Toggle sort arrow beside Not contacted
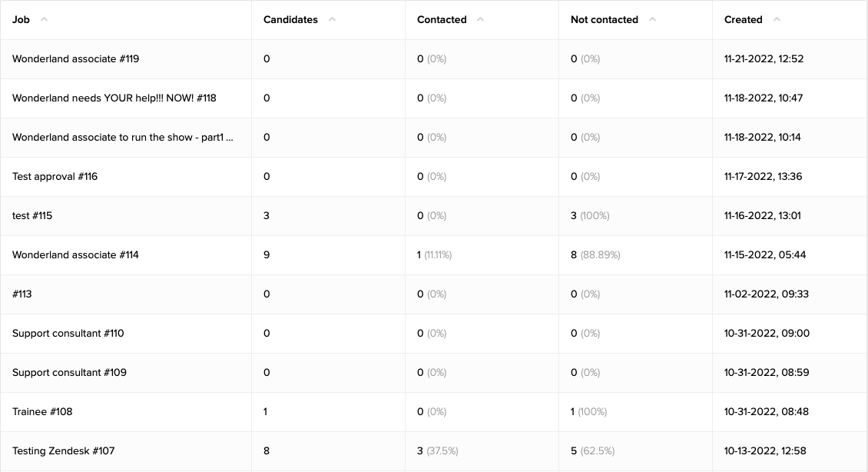The image size is (868, 472). tap(652, 20)
